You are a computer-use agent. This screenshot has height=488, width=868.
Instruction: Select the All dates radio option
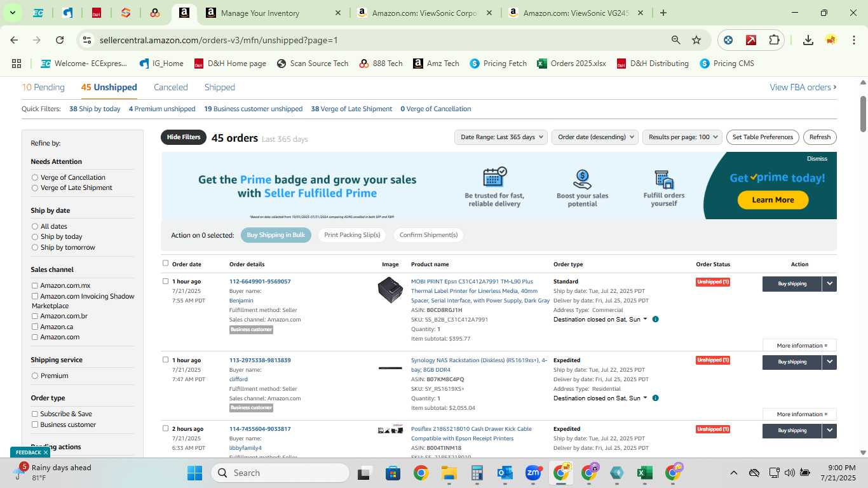[35, 226]
